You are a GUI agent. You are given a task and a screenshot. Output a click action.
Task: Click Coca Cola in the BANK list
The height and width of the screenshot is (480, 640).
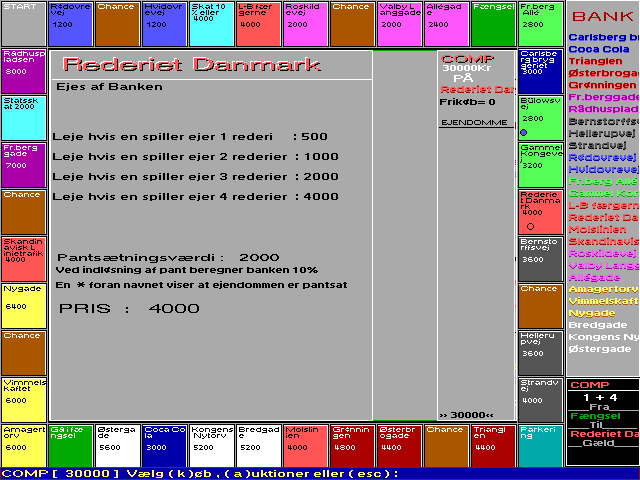(599, 49)
